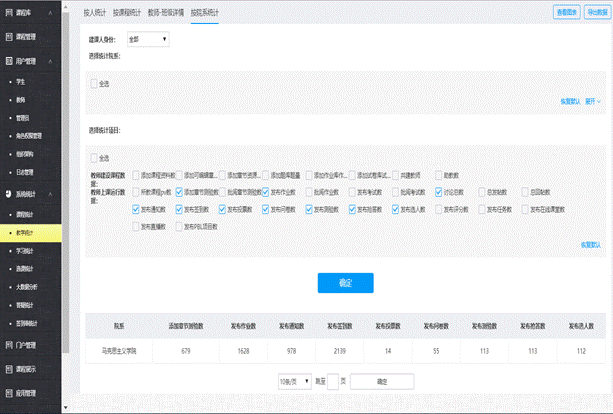Image resolution: width=613 pixels, height=414 pixels.
Task: Click the 系统统计 sidebar icon
Action: click(x=8, y=193)
